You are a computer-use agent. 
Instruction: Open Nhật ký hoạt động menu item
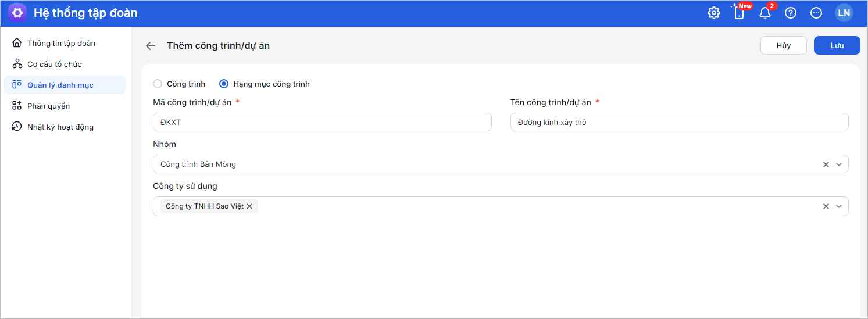(60, 127)
